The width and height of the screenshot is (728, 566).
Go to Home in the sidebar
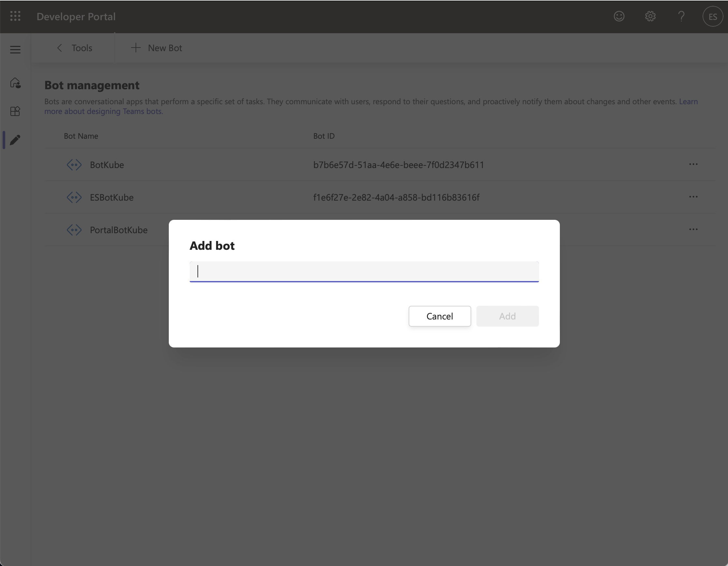coord(15,83)
